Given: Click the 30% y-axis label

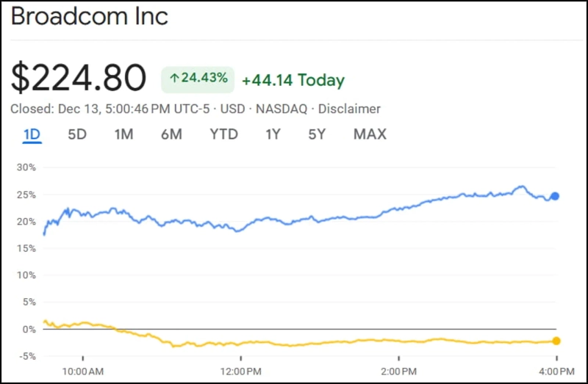Looking at the screenshot, I should click(x=26, y=167).
